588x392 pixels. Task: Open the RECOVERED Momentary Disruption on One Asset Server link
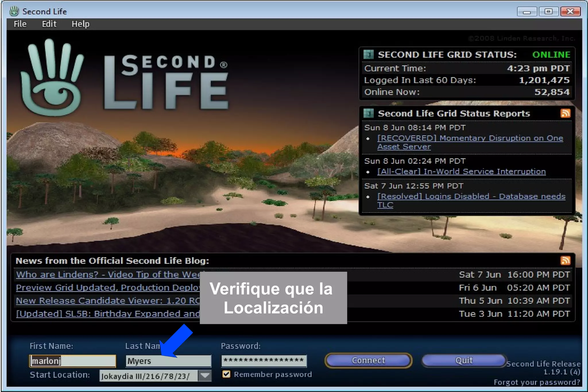470,142
